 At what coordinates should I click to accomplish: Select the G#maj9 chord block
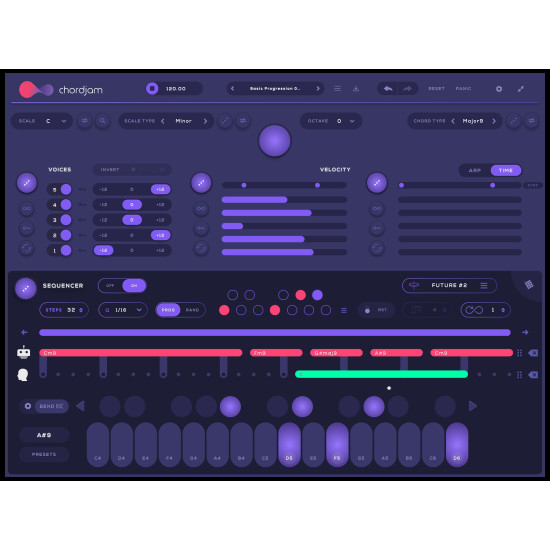pyautogui.click(x=336, y=353)
